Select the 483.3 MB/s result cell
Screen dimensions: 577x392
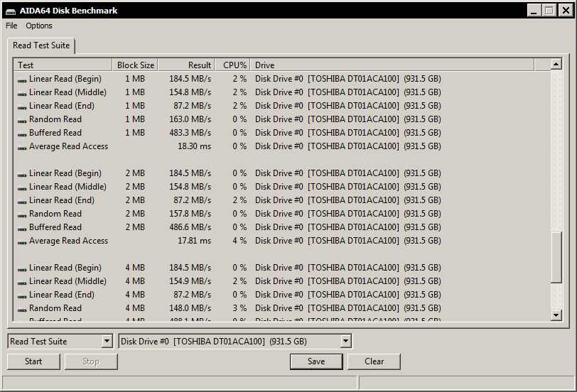pos(190,133)
